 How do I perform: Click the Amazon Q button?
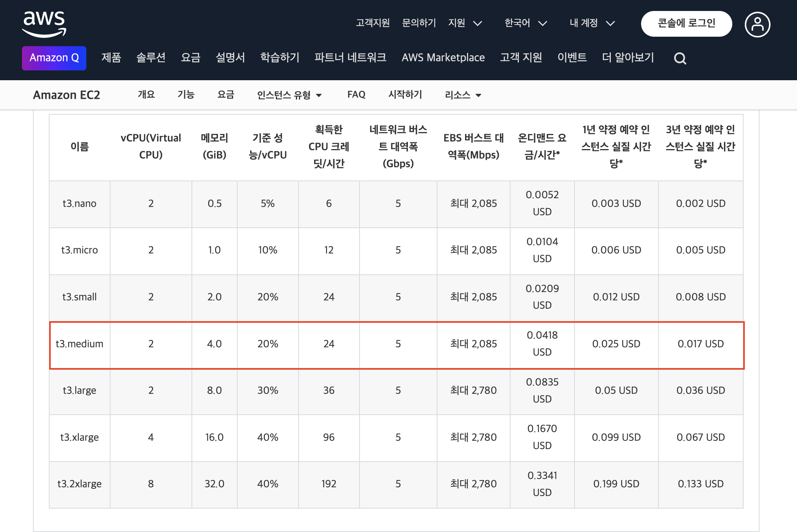pos(54,58)
